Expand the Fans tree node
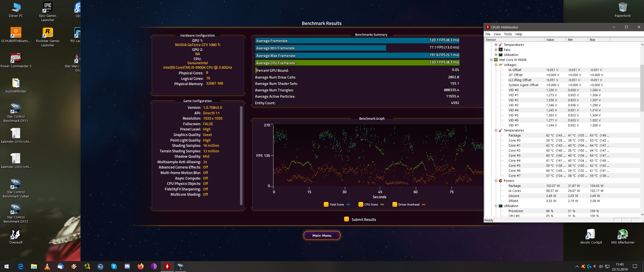 496,50
